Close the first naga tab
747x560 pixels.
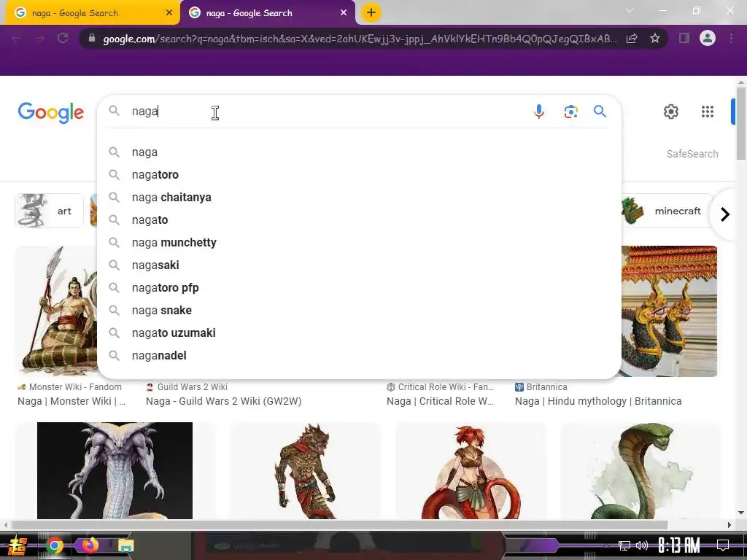click(x=169, y=13)
